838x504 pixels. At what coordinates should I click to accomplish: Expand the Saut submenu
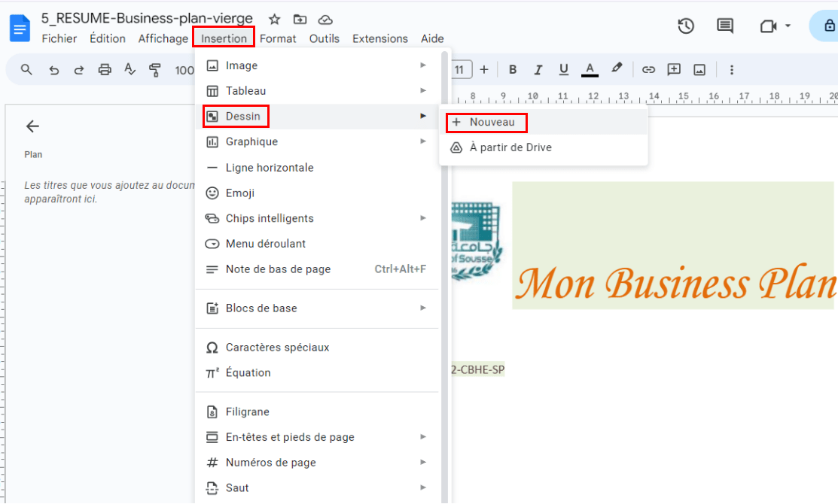point(318,488)
